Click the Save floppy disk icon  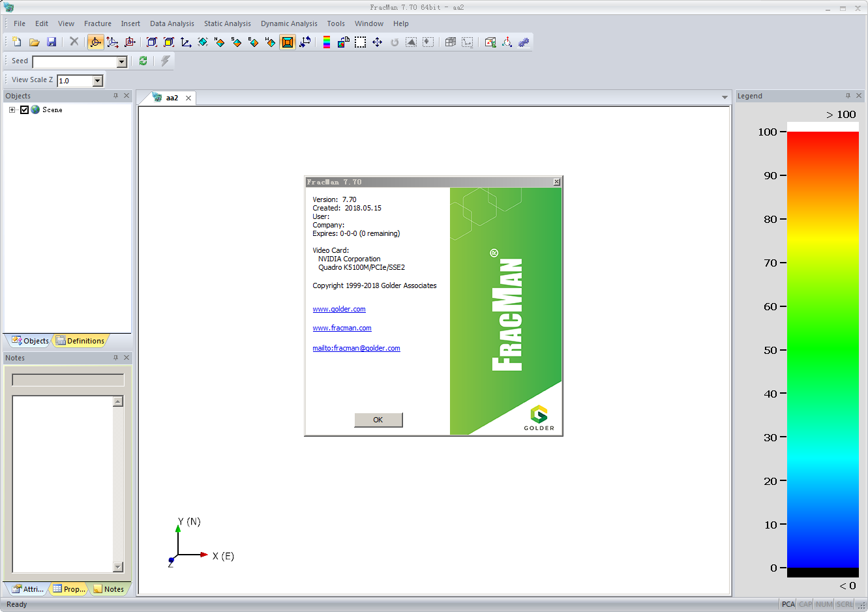click(52, 42)
